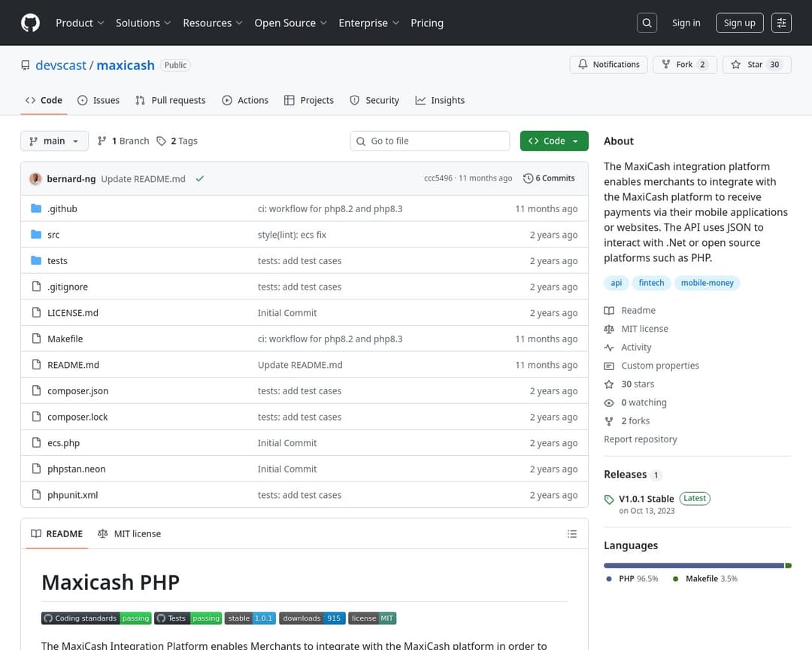This screenshot has width=812, height=650.
Task: Click the scale icon beside MIT license
Action: pos(609,329)
